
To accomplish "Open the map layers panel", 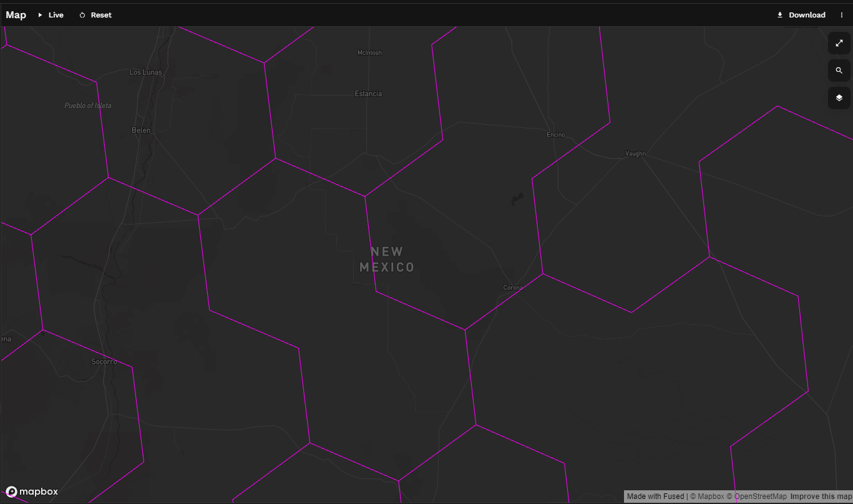I will [x=839, y=98].
